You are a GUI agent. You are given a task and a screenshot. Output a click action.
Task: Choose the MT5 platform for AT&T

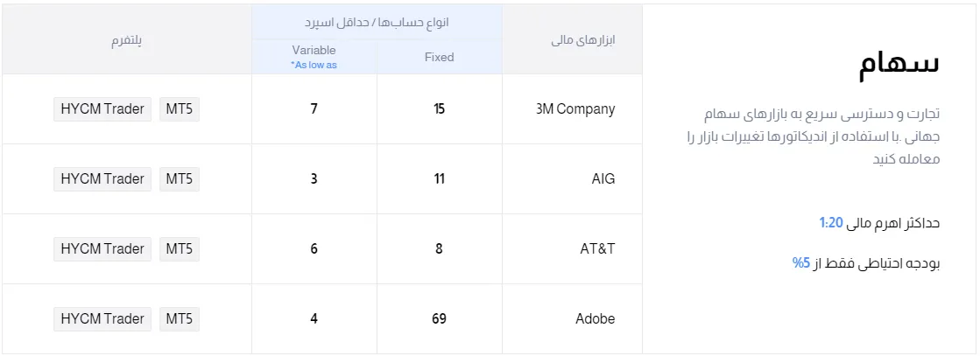tap(179, 249)
